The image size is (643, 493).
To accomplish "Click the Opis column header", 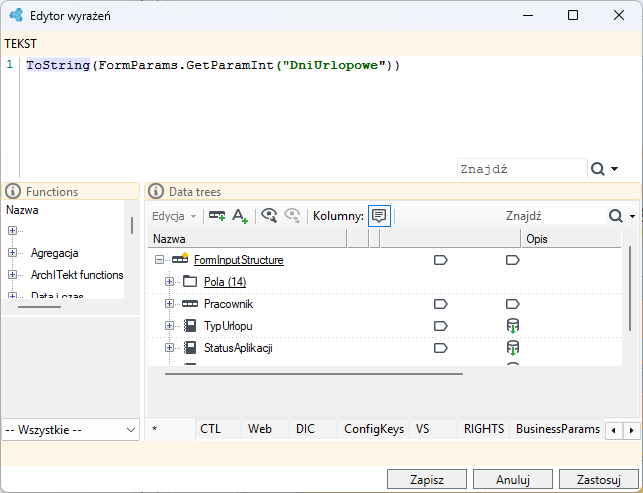I will point(571,239).
